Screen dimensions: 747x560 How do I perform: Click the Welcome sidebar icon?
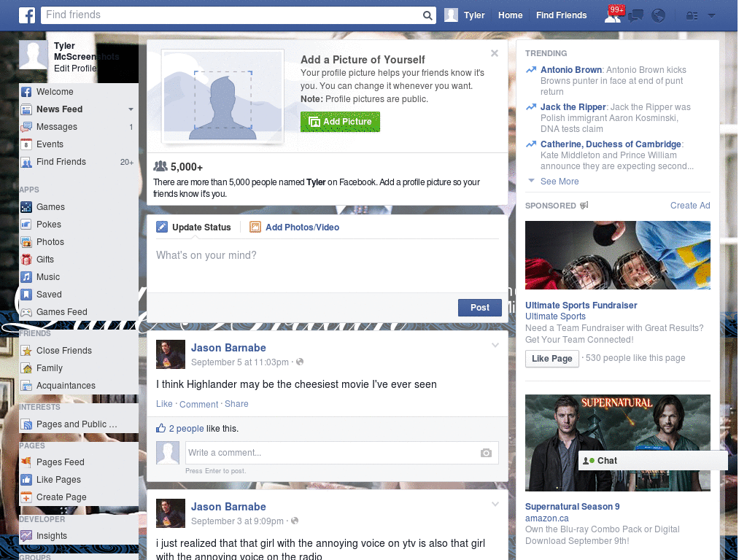(26, 92)
